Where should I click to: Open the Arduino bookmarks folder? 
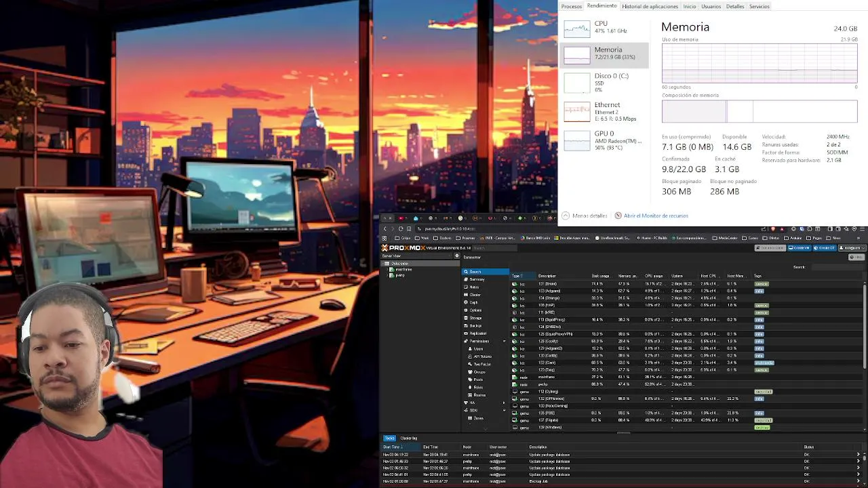pos(794,238)
